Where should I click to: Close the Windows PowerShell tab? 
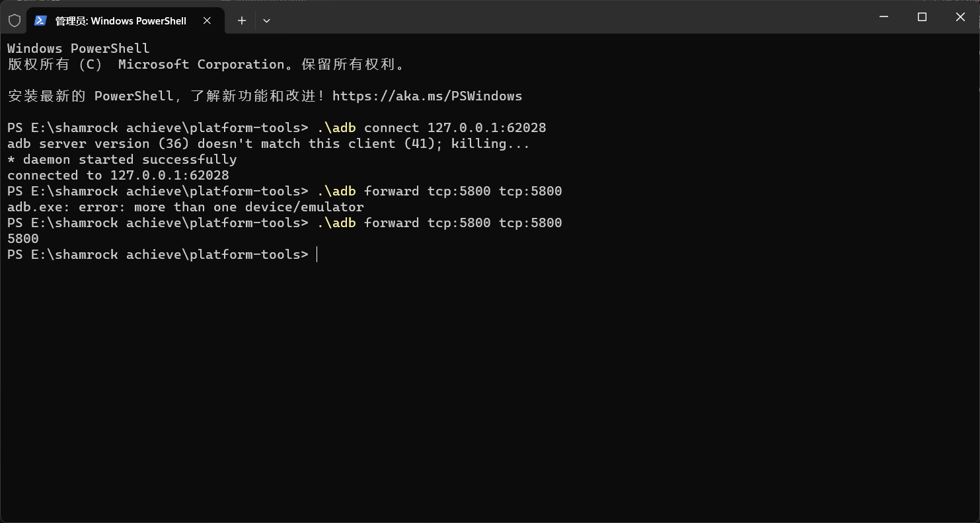[207, 20]
